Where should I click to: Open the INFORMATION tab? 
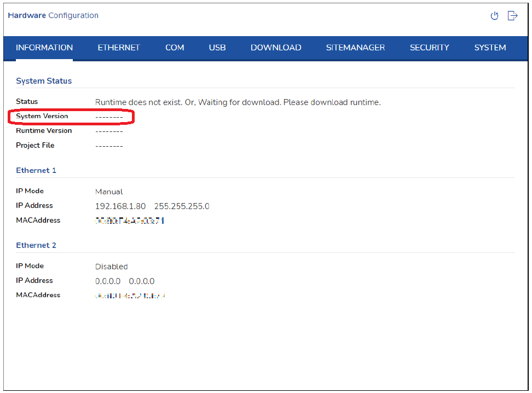coord(44,48)
